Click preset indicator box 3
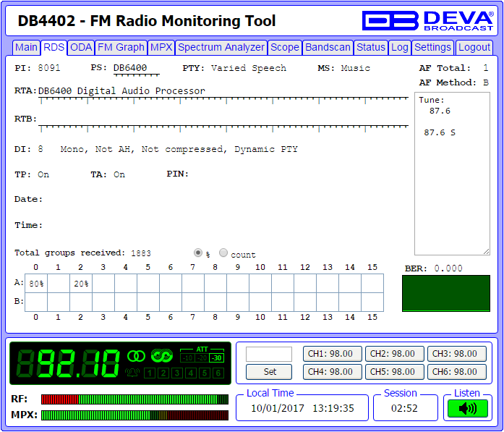Viewport: 504px width, 432px height. pos(177,373)
